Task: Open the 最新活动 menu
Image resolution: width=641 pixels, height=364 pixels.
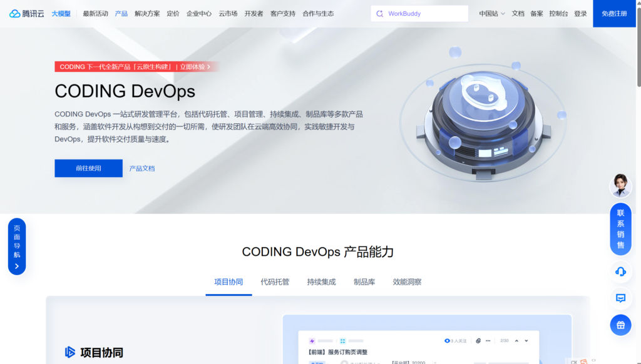Action: click(x=95, y=14)
